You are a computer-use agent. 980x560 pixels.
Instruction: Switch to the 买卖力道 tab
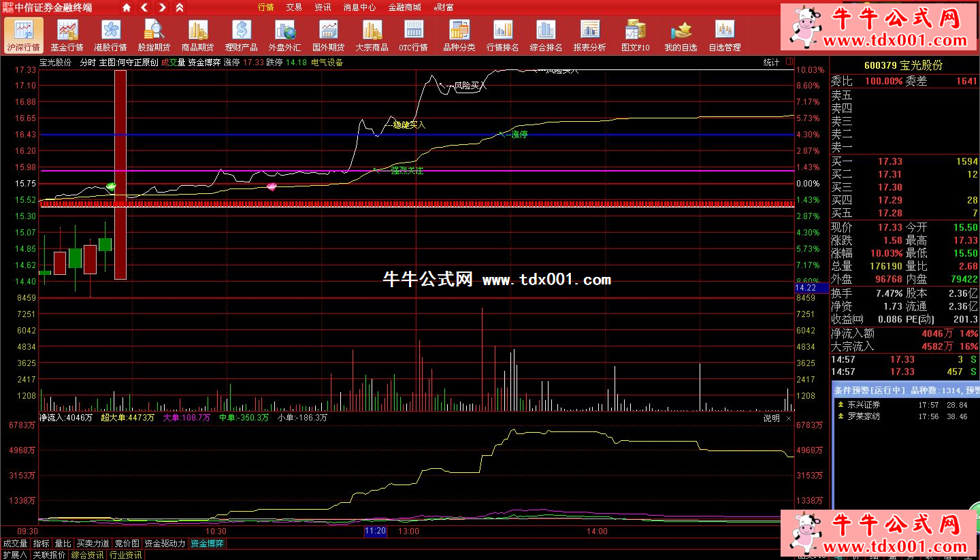coord(93,544)
